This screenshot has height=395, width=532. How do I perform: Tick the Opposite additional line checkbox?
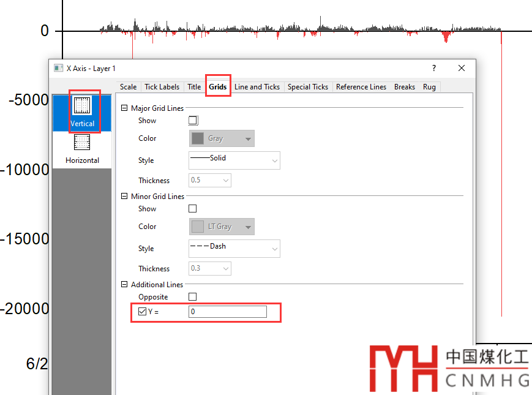(193, 296)
